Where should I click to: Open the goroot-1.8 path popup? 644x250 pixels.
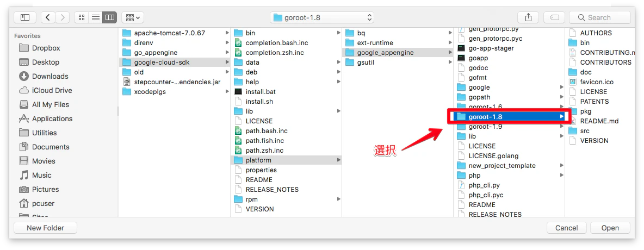[x=321, y=17]
